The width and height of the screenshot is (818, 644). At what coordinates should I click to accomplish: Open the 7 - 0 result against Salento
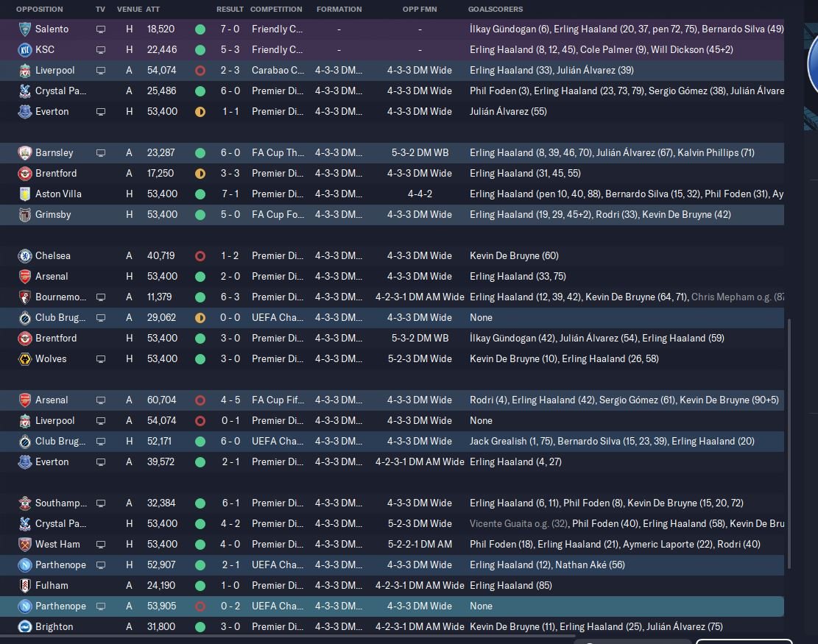[230, 29]
